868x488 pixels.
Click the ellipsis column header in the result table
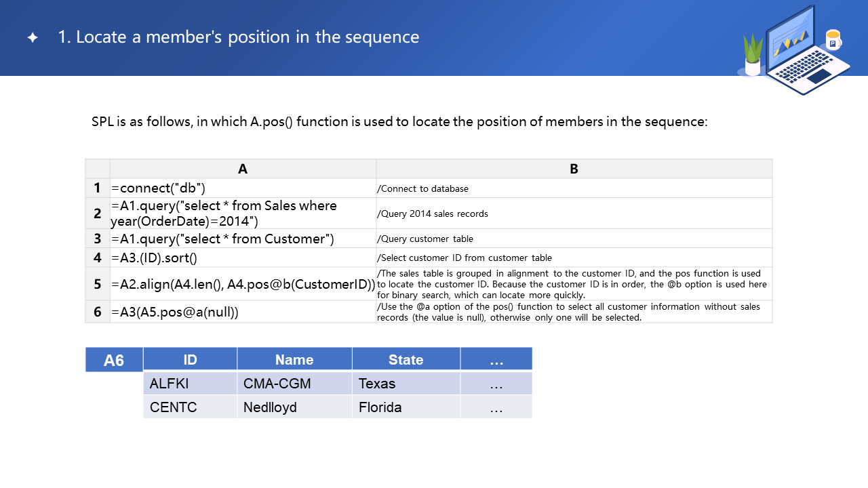pos(496,360)
